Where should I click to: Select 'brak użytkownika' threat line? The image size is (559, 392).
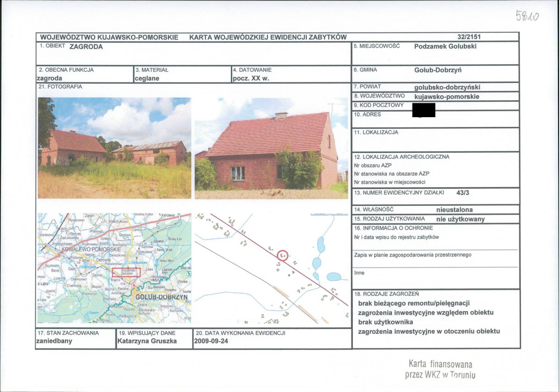[x=385, y=322]
